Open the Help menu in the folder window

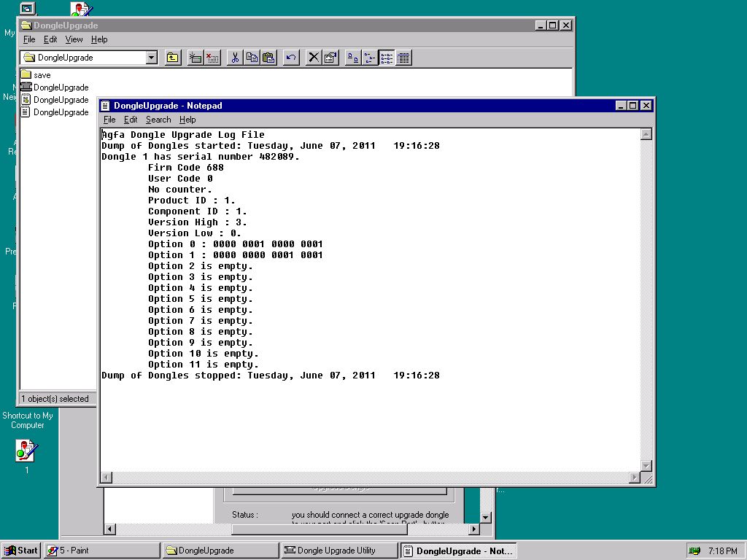(x=99, y=39)
